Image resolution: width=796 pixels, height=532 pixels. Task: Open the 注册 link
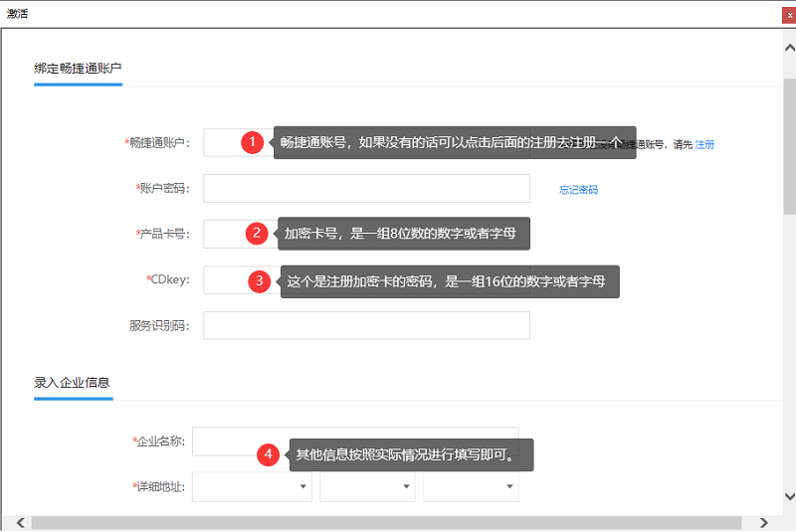(704, 144)
